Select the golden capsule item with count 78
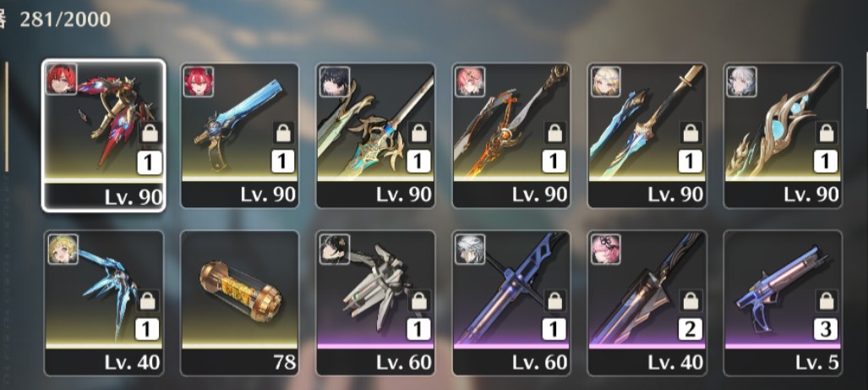Viewport: 868px width, 390px height. 240,303
